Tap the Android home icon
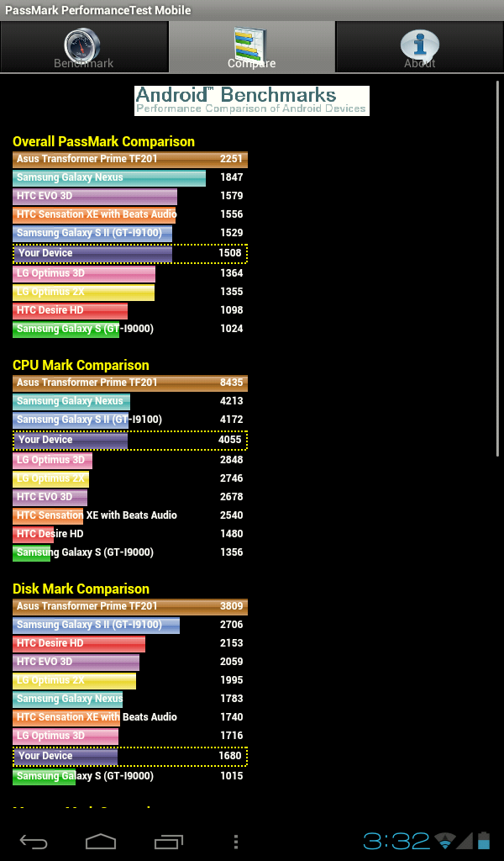The height and width of the screenshot is (861, 504). 101,841
